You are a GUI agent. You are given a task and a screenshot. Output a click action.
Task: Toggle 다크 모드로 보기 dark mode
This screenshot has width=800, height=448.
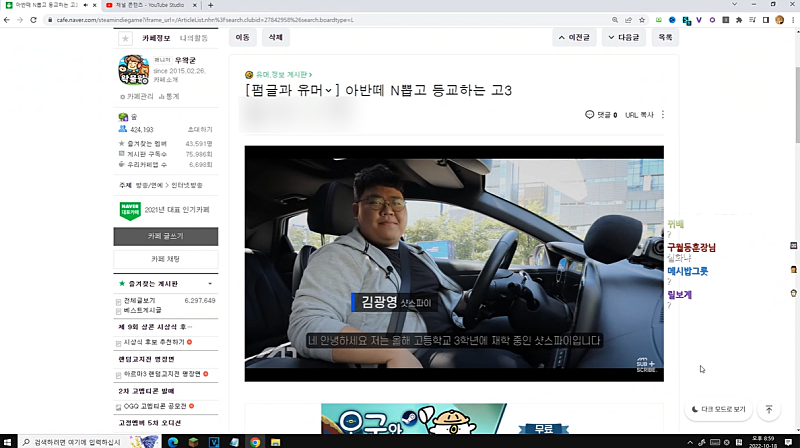(x=718, y=409)
